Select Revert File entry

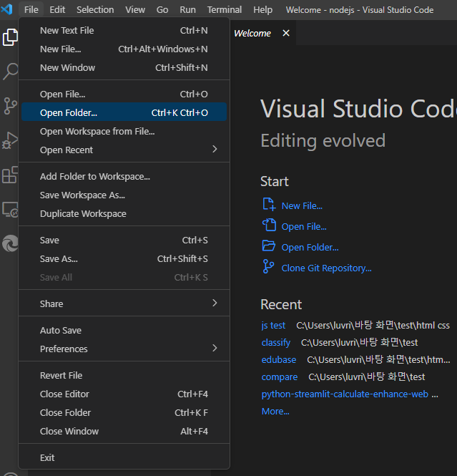point(124,376)
